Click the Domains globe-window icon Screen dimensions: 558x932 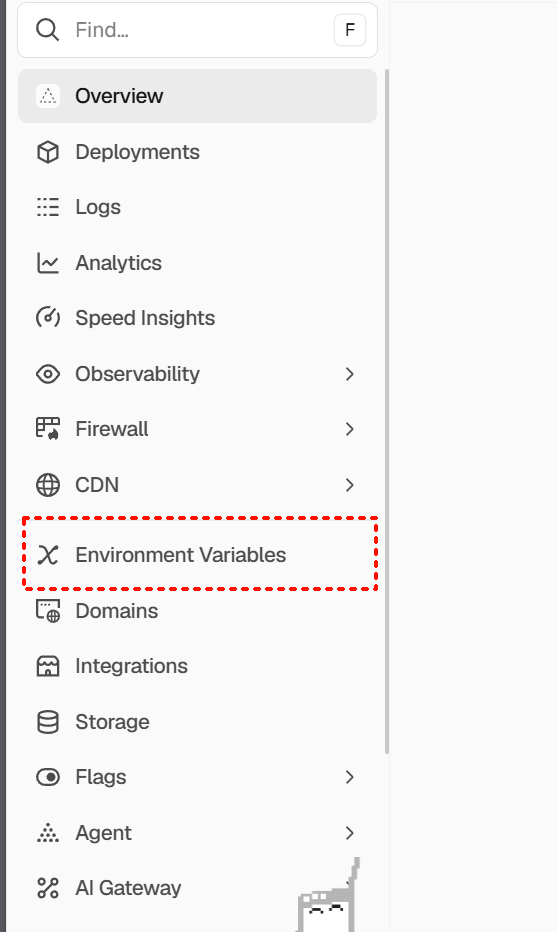tap(48, 611)
